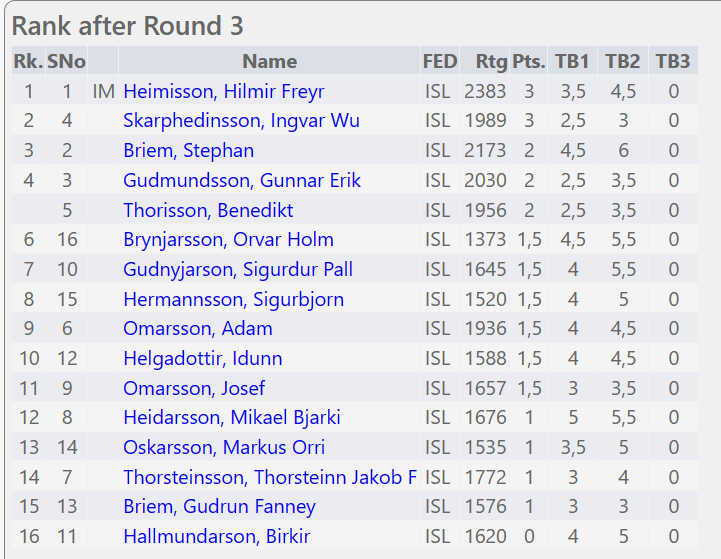Image resolution: width=721 pixels, height=559 pixels.
Task: Click the TB1 column header
Action: (572, 62)
